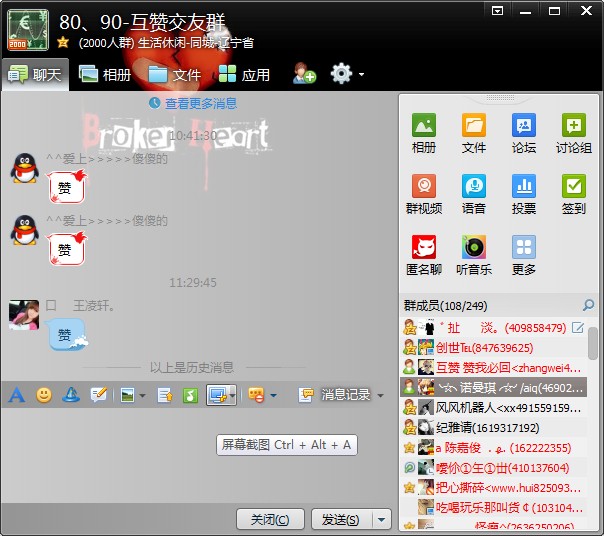Click the group avatar with 2000 badge

[28, 30]
